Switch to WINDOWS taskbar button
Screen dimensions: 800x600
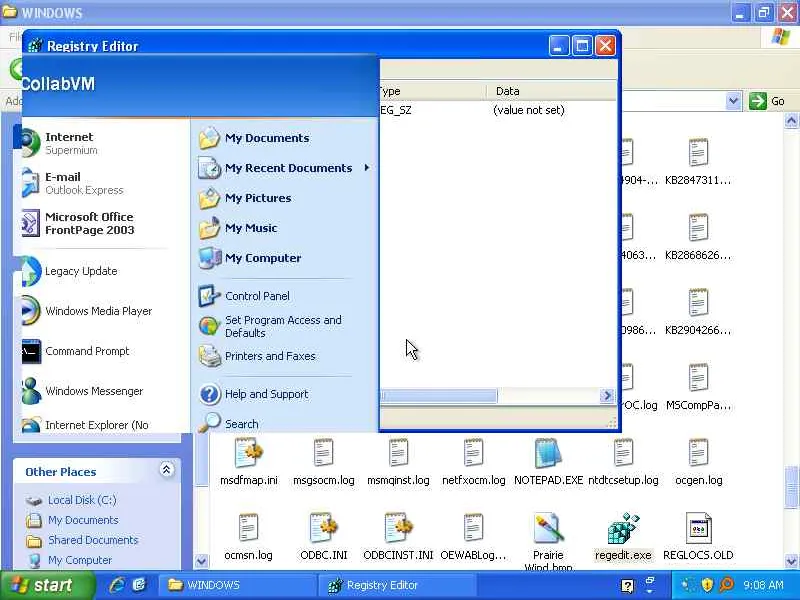tap(237, 585)
